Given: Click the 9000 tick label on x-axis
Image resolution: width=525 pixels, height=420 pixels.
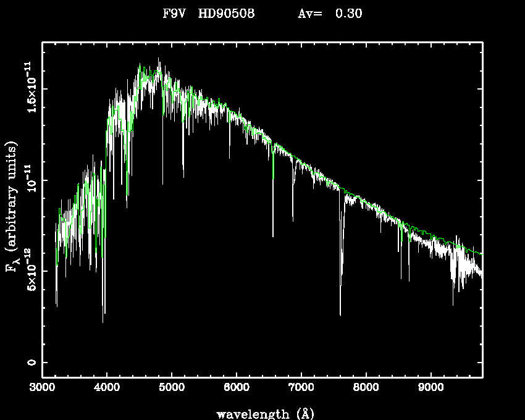Looking at the screenshot, I should 430,388.
